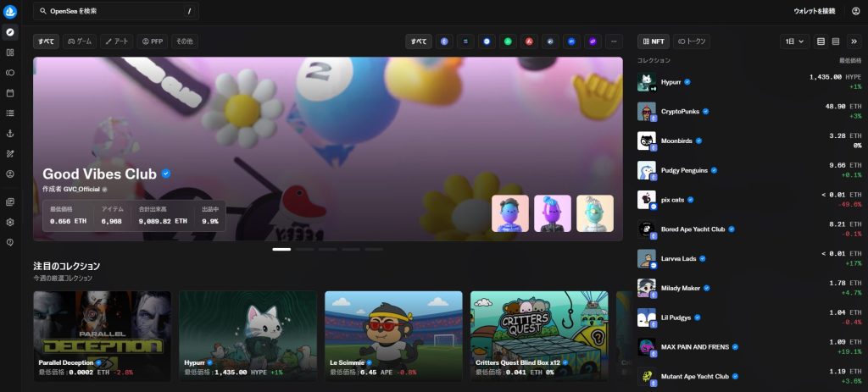Viewport: 868px width, 392px height.
Task: Expand more chains with the ellipsis button
Action: (614, 41)
